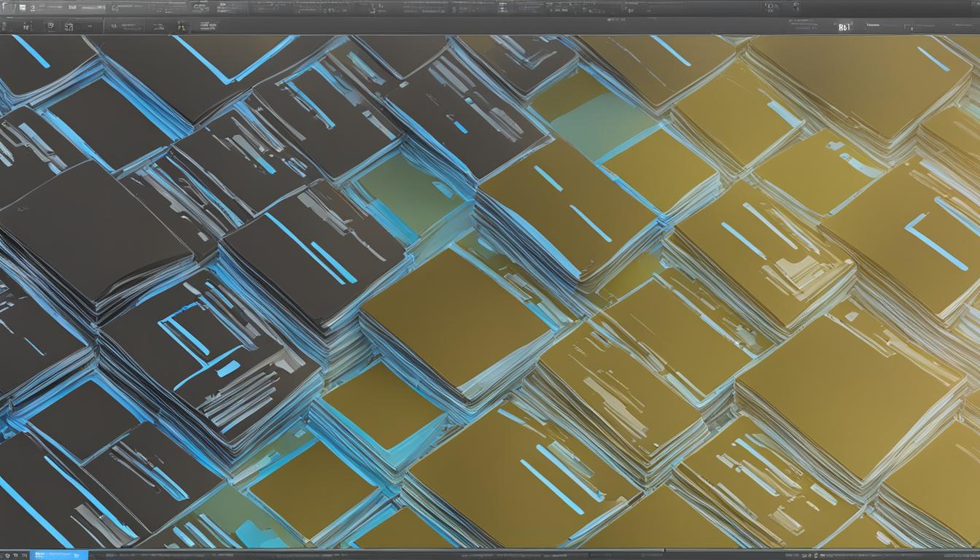
Task: Open the R61 value dropdown
Action: pyautogui.click(x=844, y=26)
